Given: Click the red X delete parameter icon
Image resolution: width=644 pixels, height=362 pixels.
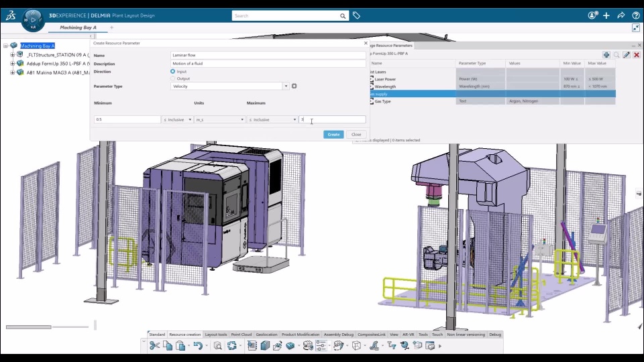Looking at the screenshot, I should pos(637,54).
